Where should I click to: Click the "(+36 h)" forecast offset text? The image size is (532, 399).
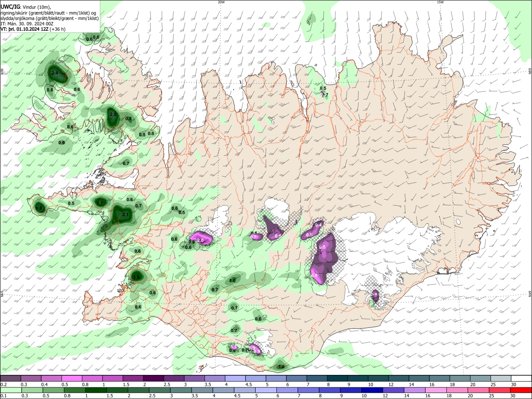coord(58,29)
